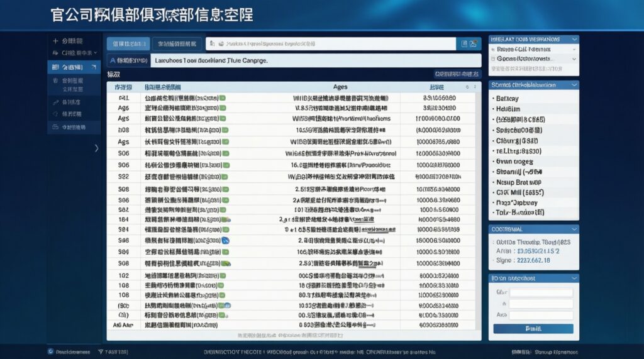Viewport: 644px width, 359px height.
Task: Click the filter icon in the bottom status bar
Action: [99, 351]
